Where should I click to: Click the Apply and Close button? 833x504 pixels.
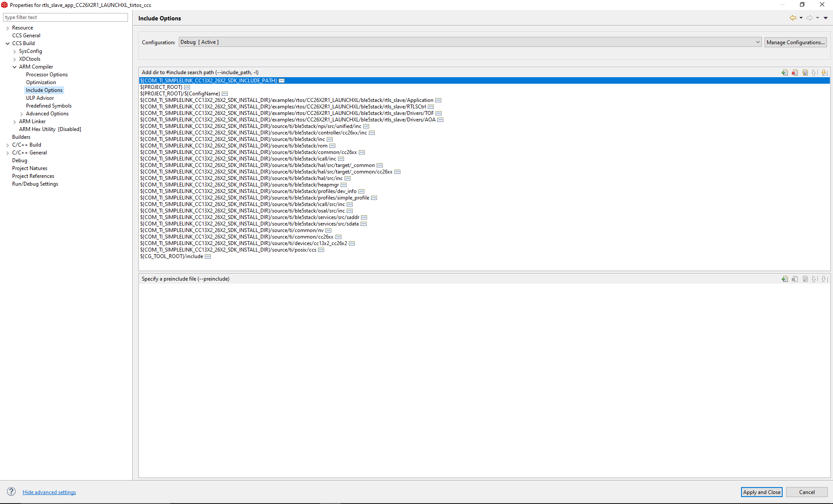[x=761, y=492]
